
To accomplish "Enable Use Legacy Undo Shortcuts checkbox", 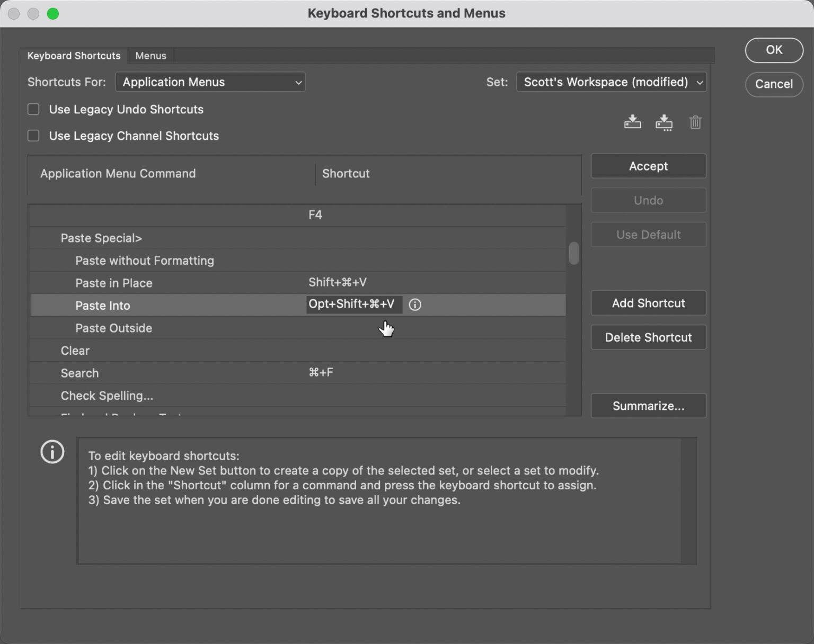I will click(x=34, y=110).
